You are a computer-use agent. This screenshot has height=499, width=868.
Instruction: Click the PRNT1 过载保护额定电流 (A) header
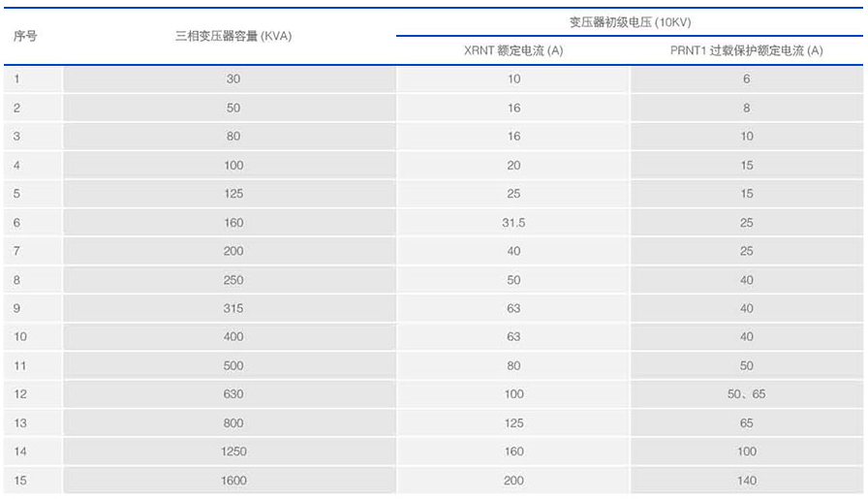click(746, 50)
